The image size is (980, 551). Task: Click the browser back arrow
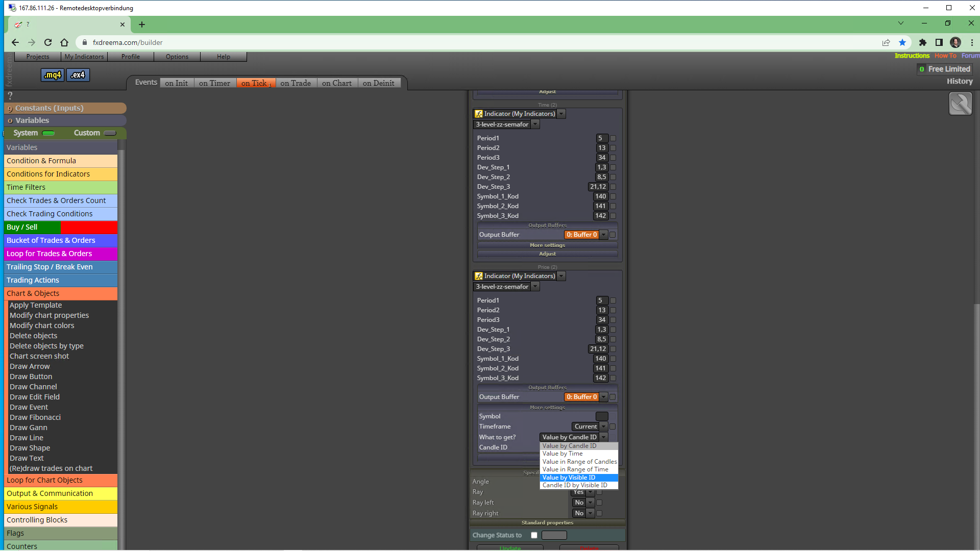pyautogui.click(x=15, y=42)
